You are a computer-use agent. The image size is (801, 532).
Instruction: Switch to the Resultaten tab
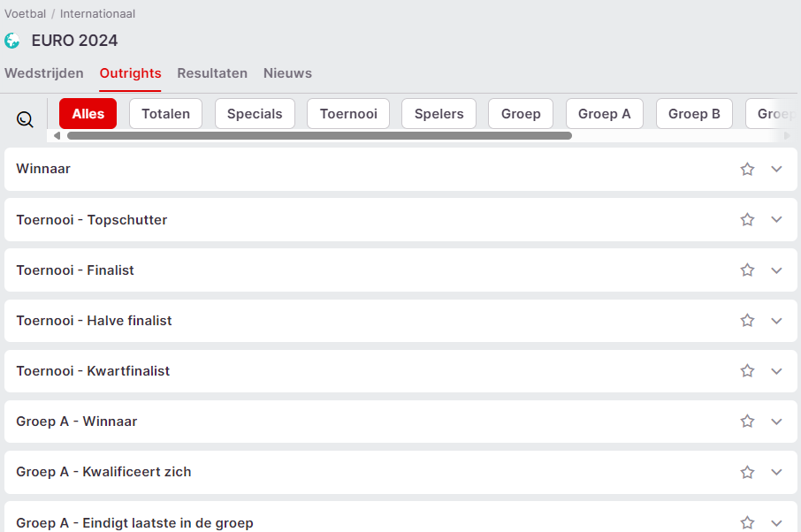point(212,73)
